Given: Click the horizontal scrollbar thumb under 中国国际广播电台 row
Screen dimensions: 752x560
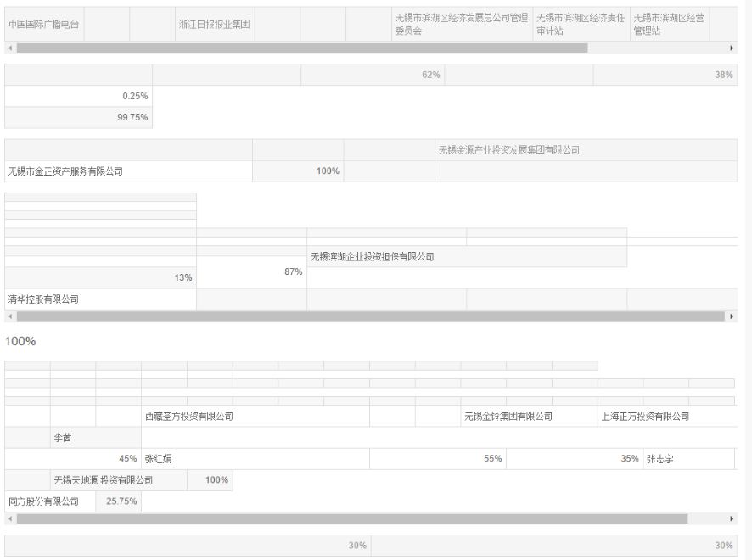Looking at the screenshot, I should coord(302,48).
